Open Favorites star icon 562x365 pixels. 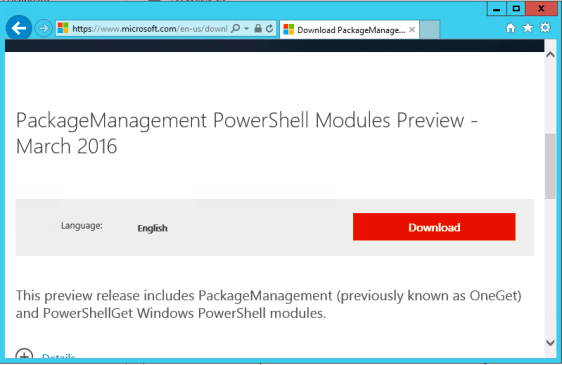pyautogui.click(x=528, y=28)
